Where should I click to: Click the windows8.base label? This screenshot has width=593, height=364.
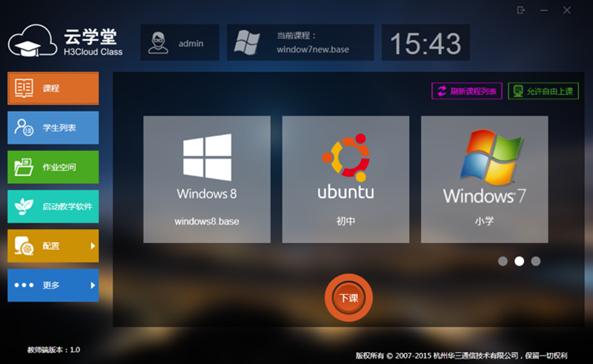[x=207, y=222]
